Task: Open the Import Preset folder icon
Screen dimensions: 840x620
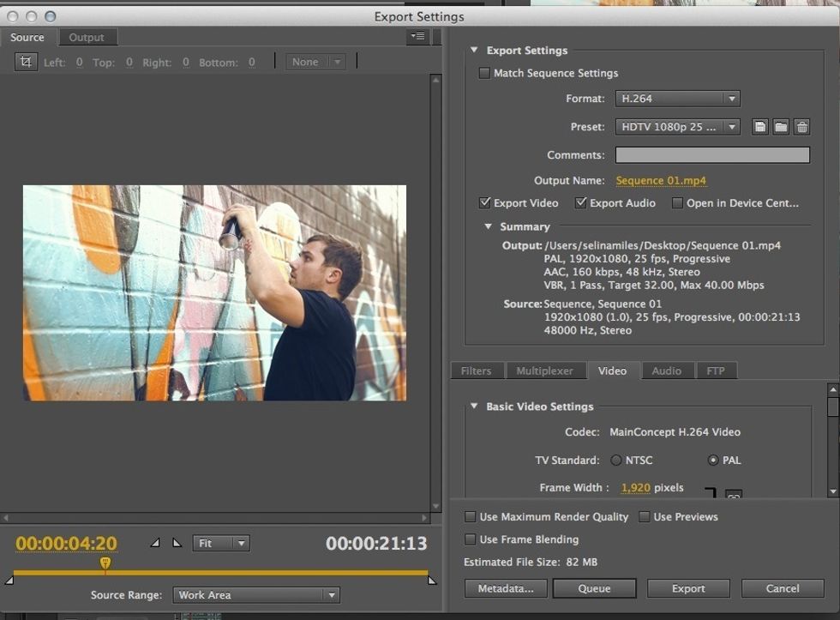Action: 781,126
